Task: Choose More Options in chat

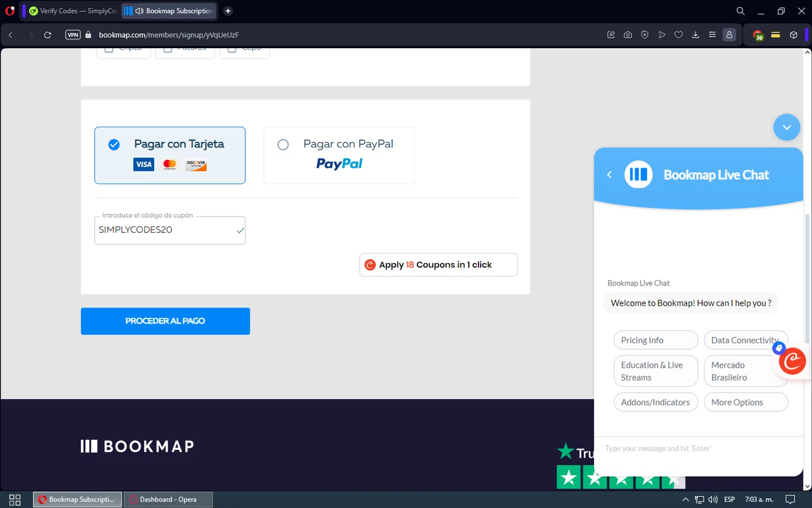Action: pyautogui.click(x=745, y=402)
